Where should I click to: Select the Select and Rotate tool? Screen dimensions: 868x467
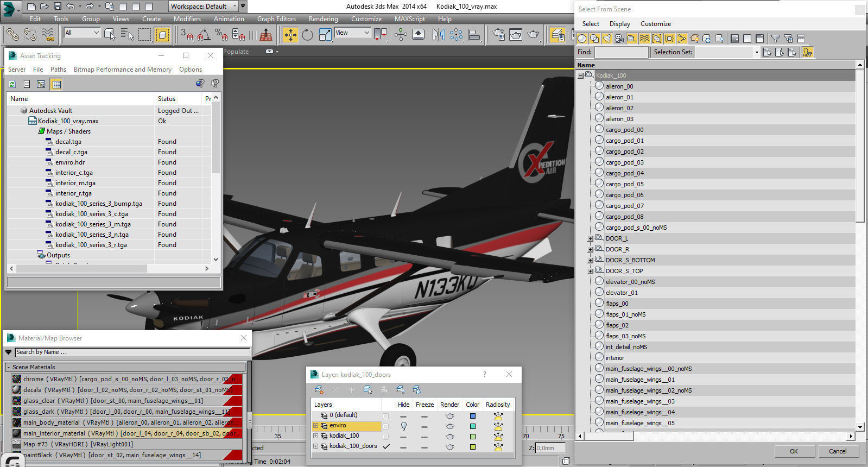pyautogui.click(x=307, y=35)
